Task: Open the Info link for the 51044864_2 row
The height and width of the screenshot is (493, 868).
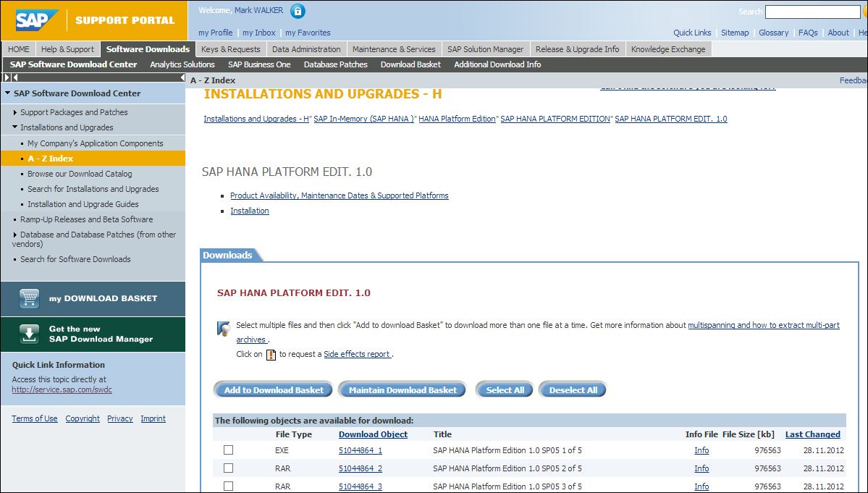Action: [x=701, y=468]
